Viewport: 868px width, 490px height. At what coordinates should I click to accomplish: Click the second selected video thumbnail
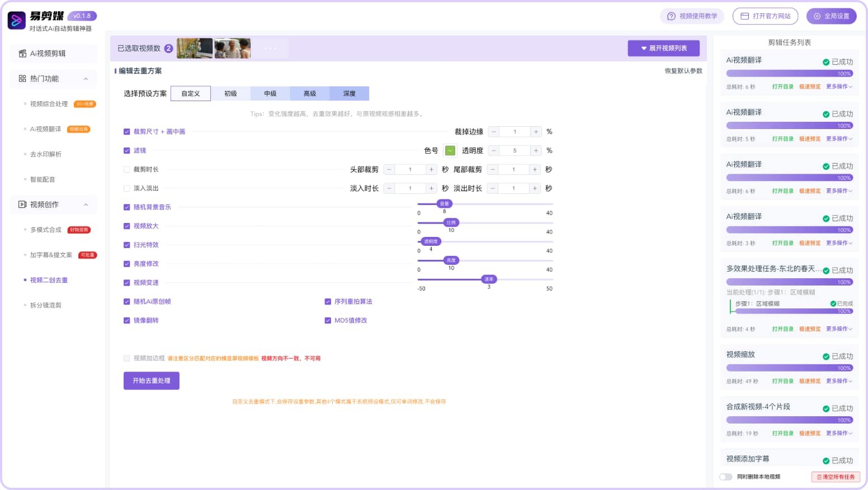click(233, 49)
